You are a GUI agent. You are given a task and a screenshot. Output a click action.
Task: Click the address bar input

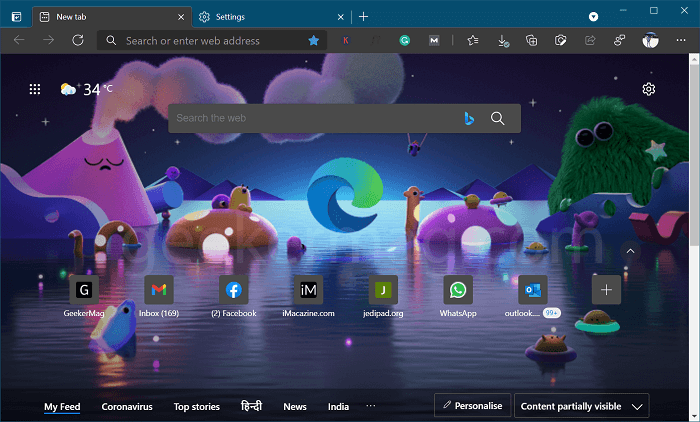click(212, 41)
